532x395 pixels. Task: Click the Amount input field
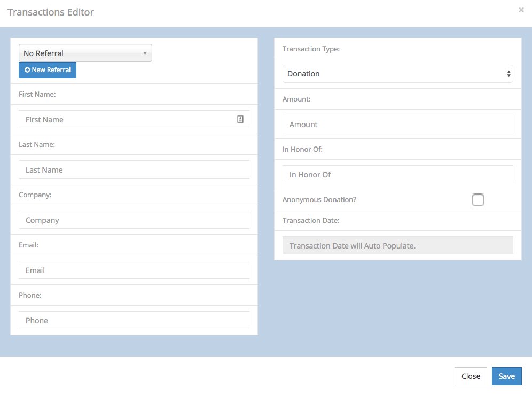pyautogui.click(x=397, y=125)
